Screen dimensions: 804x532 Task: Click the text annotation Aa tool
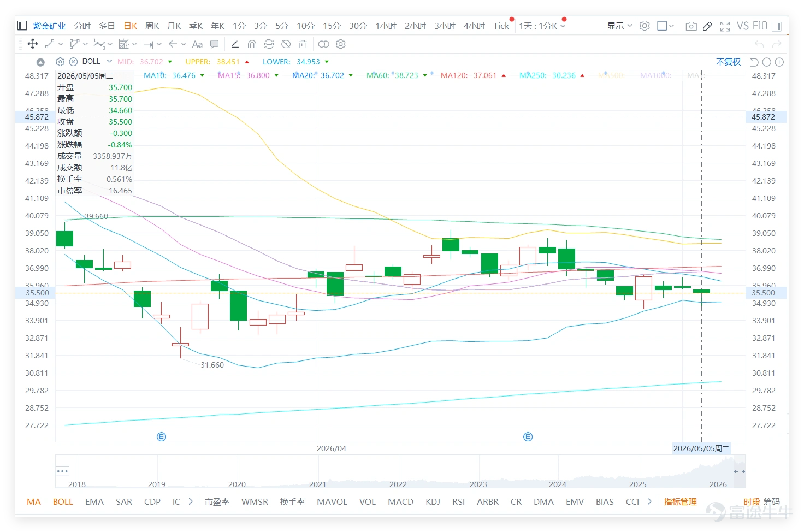pos(197,44)
